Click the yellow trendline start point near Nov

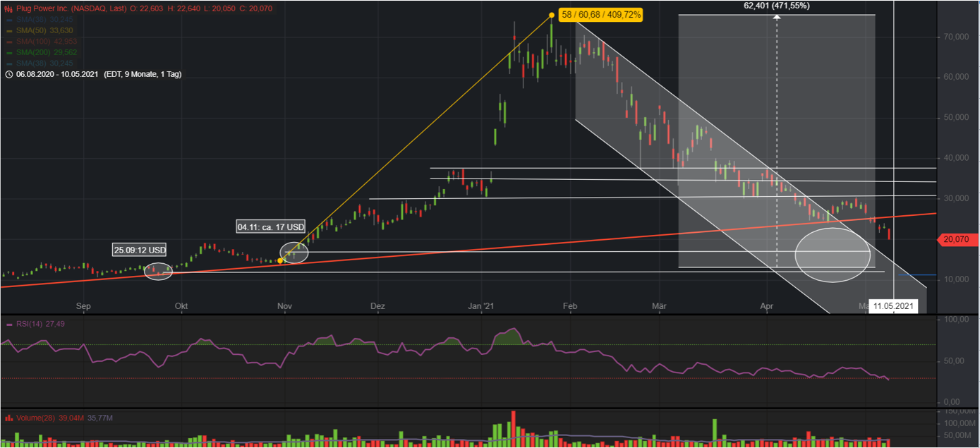[281, 261]
